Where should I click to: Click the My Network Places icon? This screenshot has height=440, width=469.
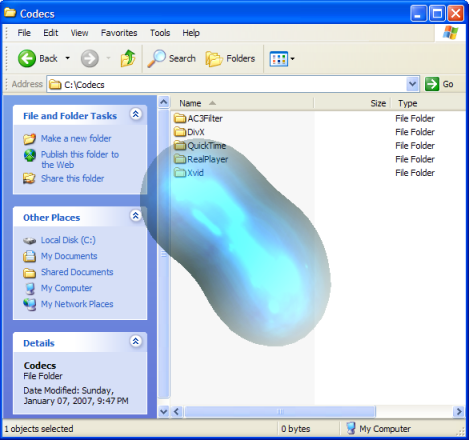coord(30,304)
